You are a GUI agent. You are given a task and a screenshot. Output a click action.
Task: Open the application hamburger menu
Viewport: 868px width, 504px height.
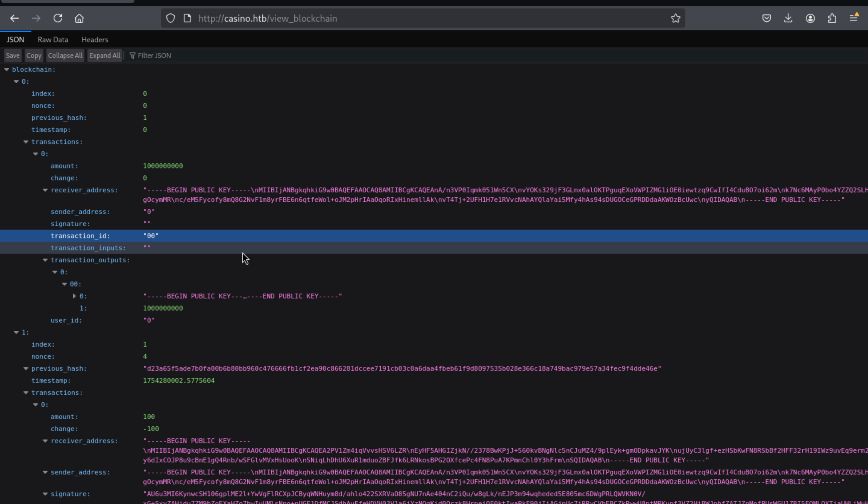pos(854,18)
